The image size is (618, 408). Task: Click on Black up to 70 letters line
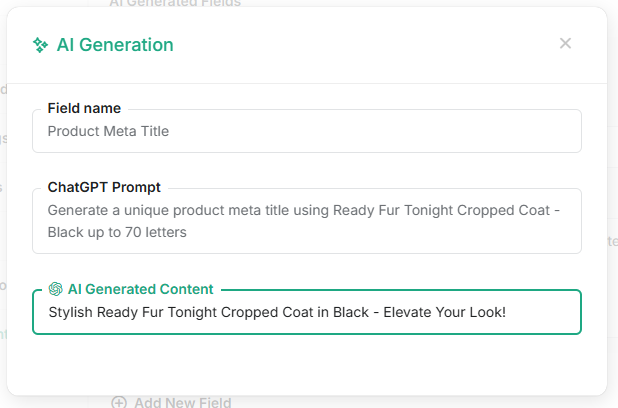pos(117,232)
